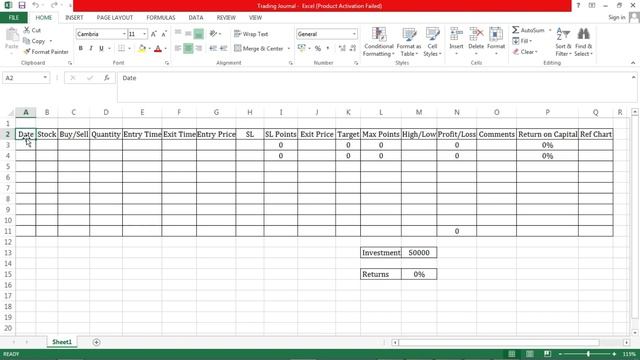Image resolution: width=640 pixels, height=360 pixels.
Task: Expand the Fill dropdown
Action: click(530, 41)
